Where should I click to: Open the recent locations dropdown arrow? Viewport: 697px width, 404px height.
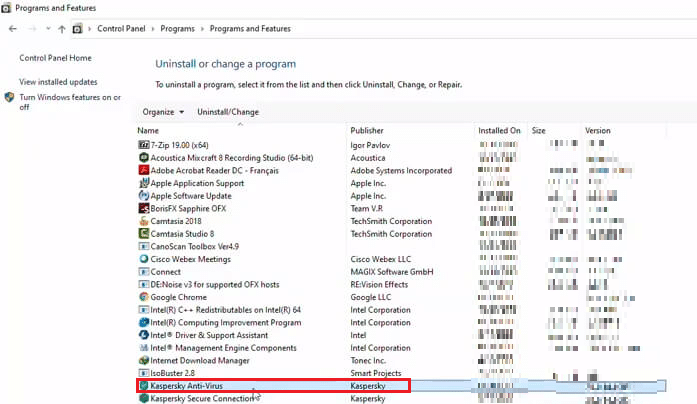tap(48, 28)
